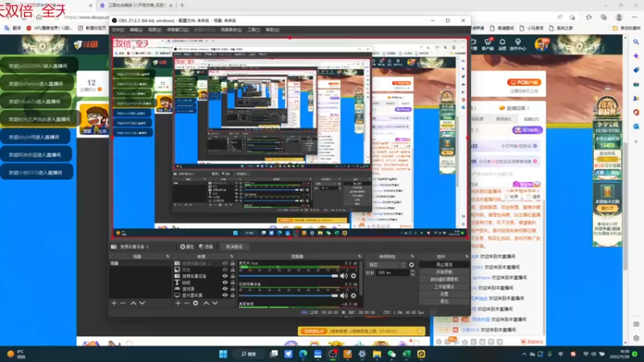
Task: Remove the selected scene with the minus icon
Action: click(x=123, y=303)
